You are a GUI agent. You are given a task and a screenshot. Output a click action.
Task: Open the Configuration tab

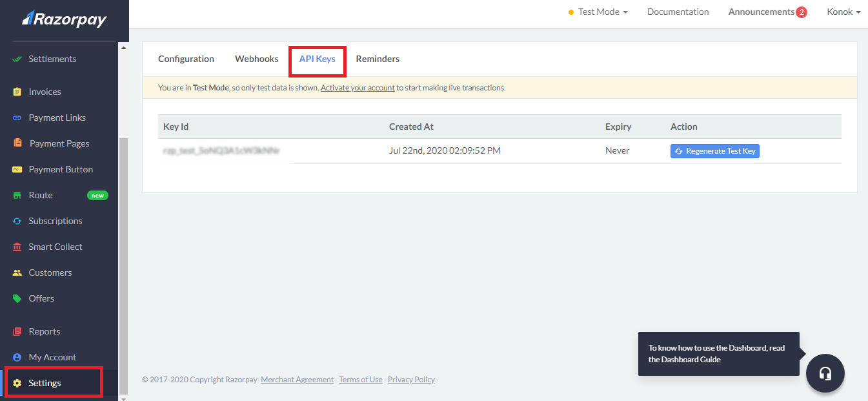point(186,59)
